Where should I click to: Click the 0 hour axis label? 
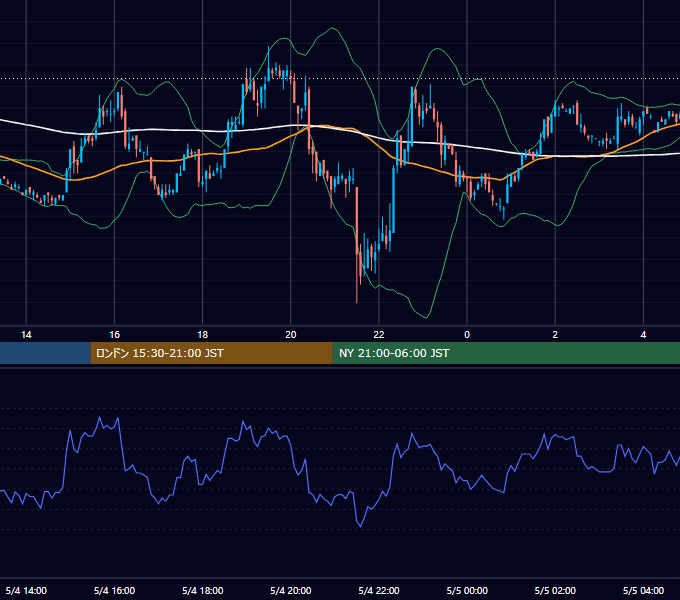[467, 335]
